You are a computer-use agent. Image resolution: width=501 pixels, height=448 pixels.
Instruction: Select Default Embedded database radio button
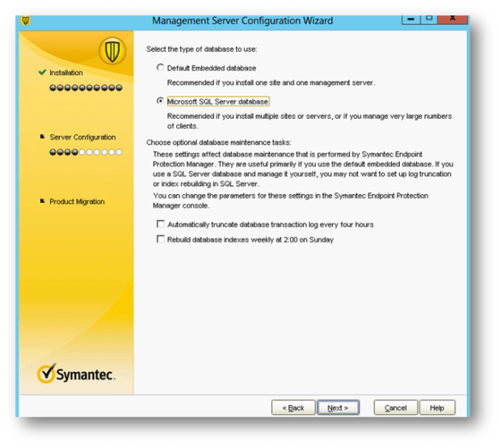(x=160, y=68)
